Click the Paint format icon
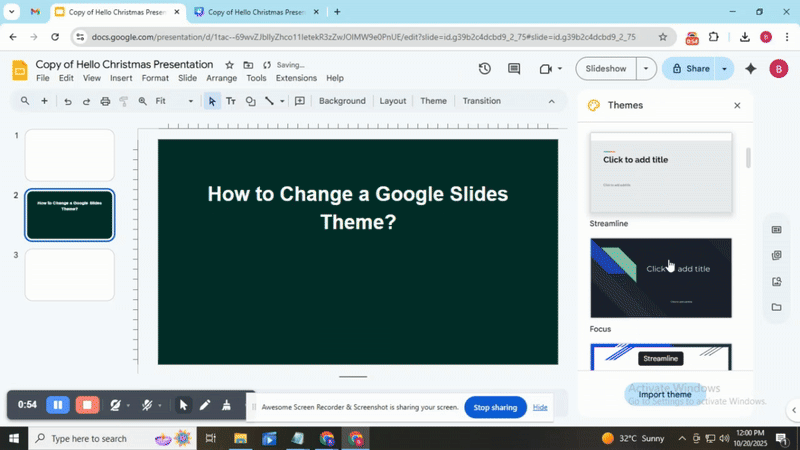The image size is (800, 450). [x=124, y=101]
